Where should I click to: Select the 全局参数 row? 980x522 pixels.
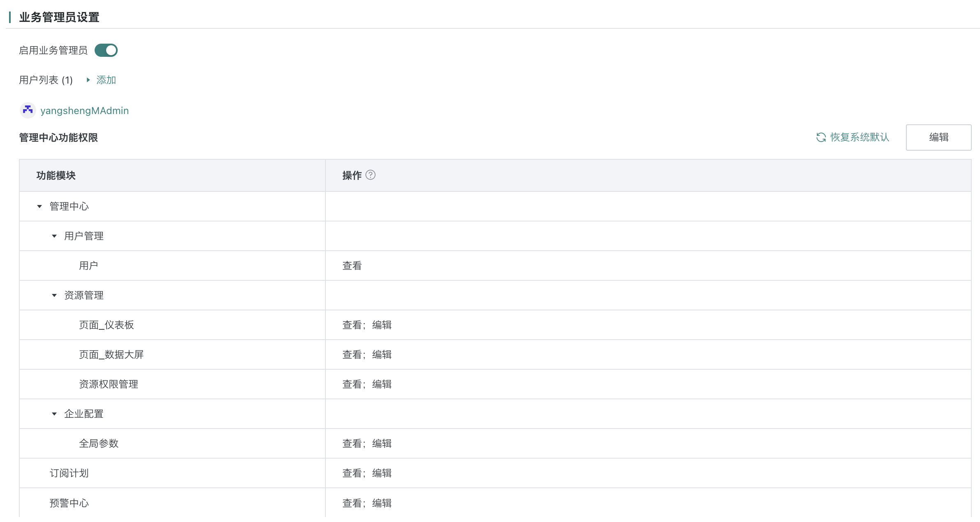pos(99,443)
